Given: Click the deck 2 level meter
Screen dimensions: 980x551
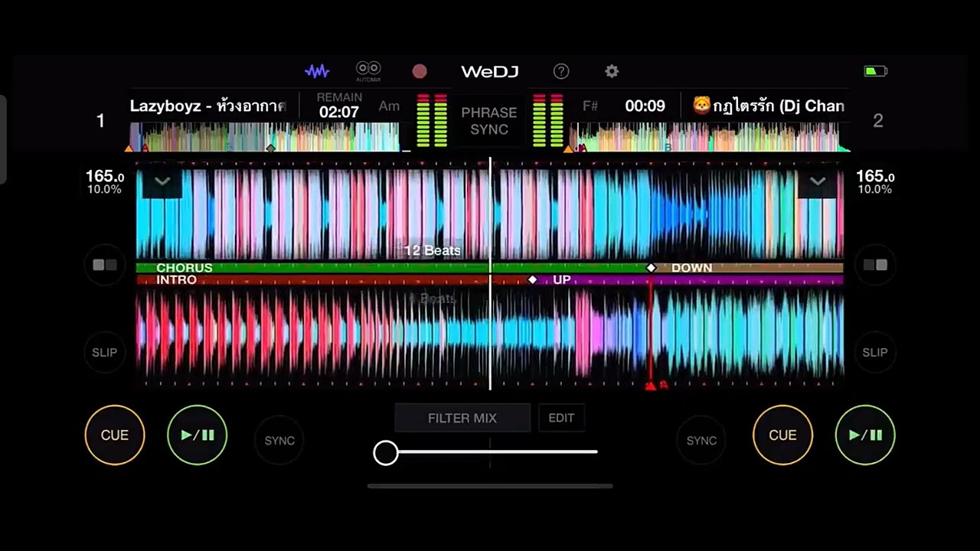Looking at the screenshot, I should tap(548, 121).
